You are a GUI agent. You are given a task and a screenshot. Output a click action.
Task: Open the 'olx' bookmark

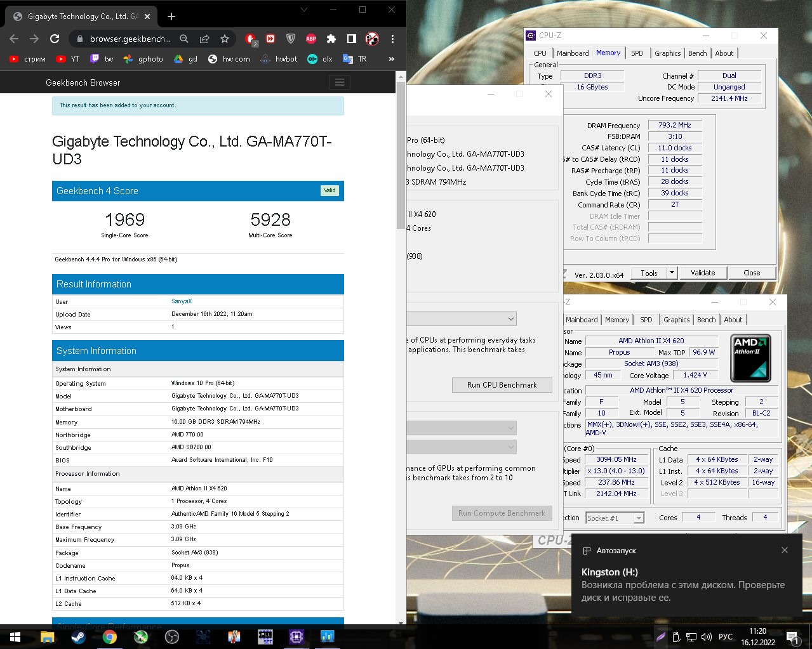click(x=320, y=59)
